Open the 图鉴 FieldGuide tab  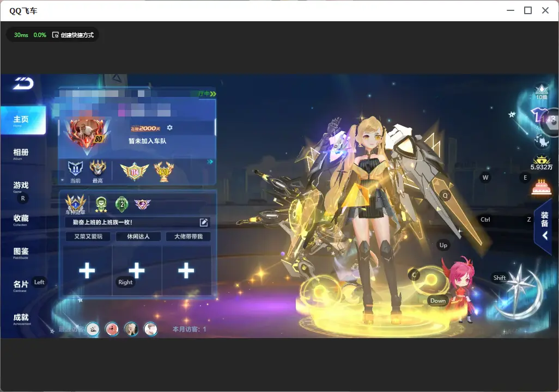point(21,253)
